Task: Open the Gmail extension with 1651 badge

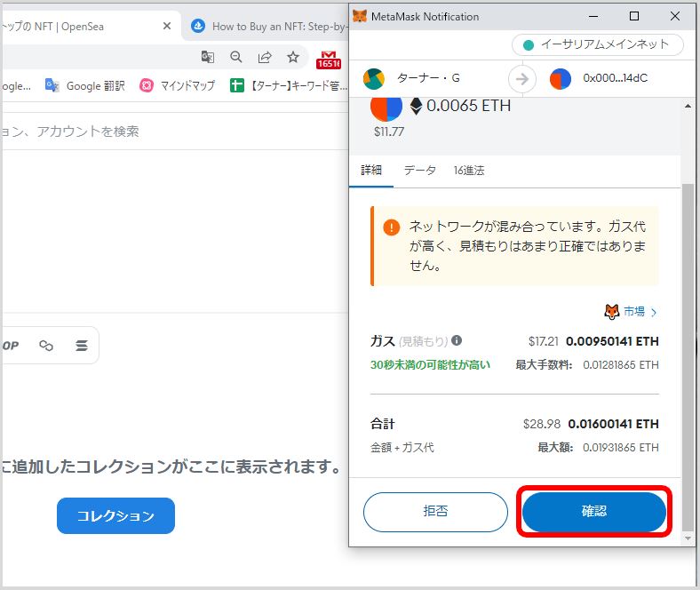Action: (x=329, y=60)
